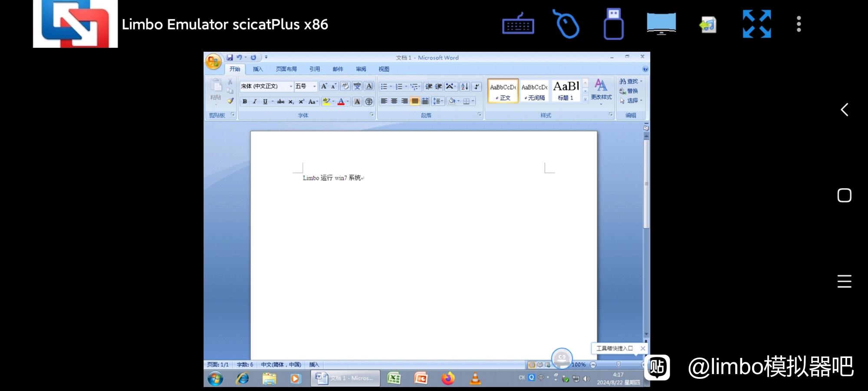Open the font name dropdown 宋体
Image resolution: width=868 pixels, height=391 pixels.
click(291, 86)
